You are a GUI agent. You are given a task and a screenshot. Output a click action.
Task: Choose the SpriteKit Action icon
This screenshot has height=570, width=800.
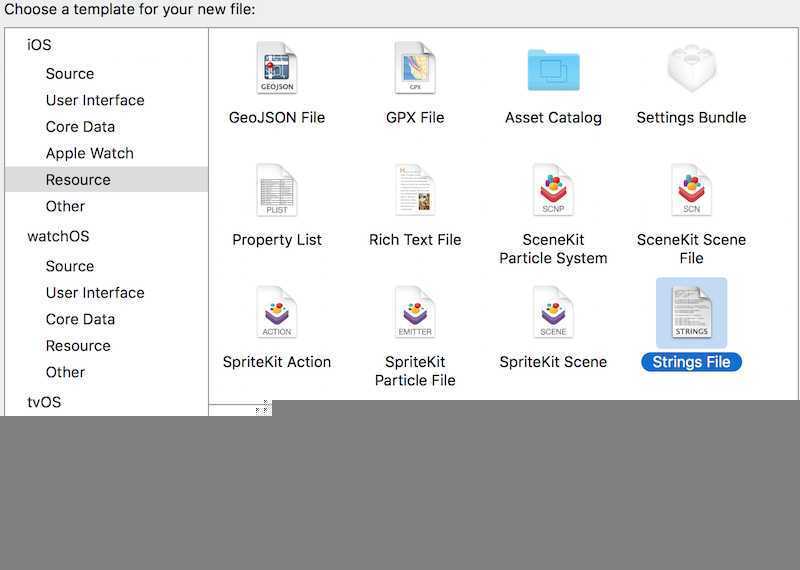pyautogui.click(x=277, y=312)
